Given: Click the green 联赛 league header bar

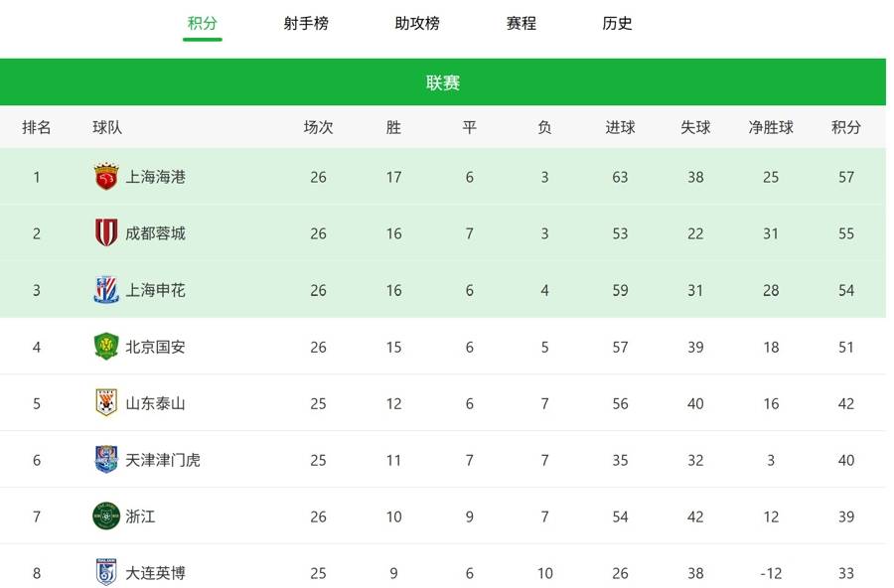Looking at the screenshot, I should pos(443,82).
